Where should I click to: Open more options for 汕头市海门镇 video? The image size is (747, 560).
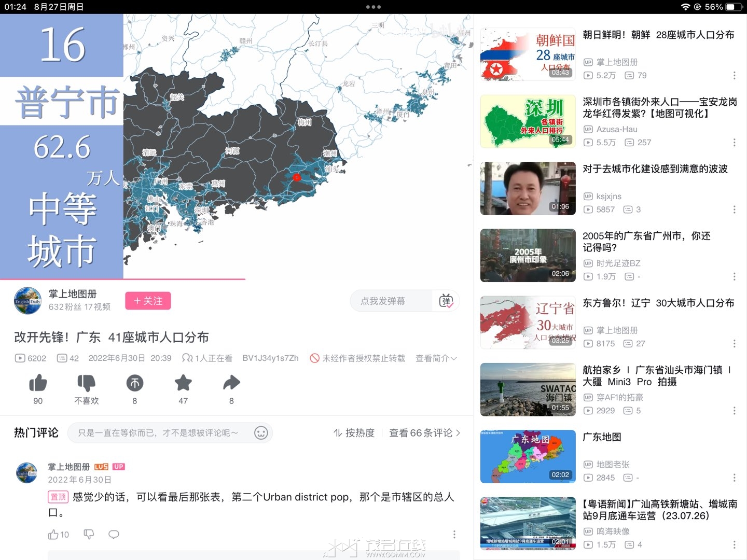(x=734, y=411)
